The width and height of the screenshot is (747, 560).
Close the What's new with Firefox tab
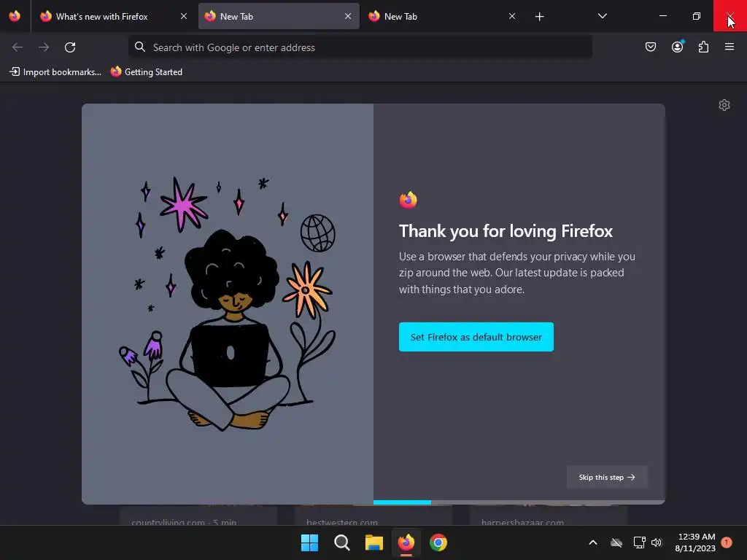tap(183, 16)
